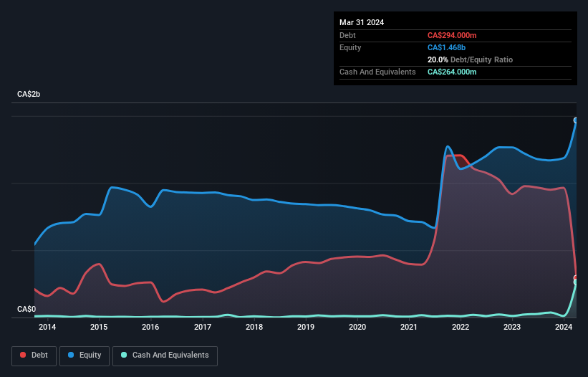Click the CA$264.000m cash value
This screenshot has width=588, height=377.
pos(452,72)
